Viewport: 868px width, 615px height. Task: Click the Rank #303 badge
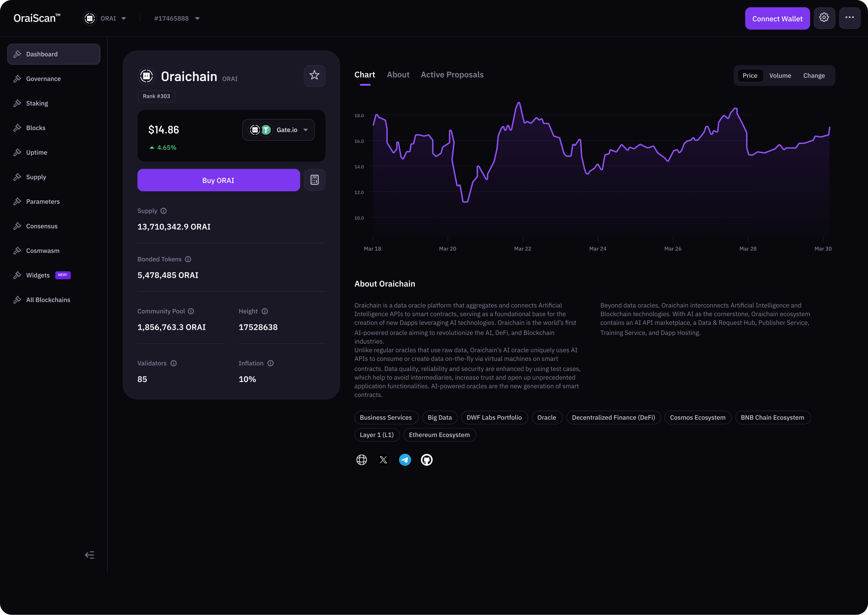click(x=156, y=96)
